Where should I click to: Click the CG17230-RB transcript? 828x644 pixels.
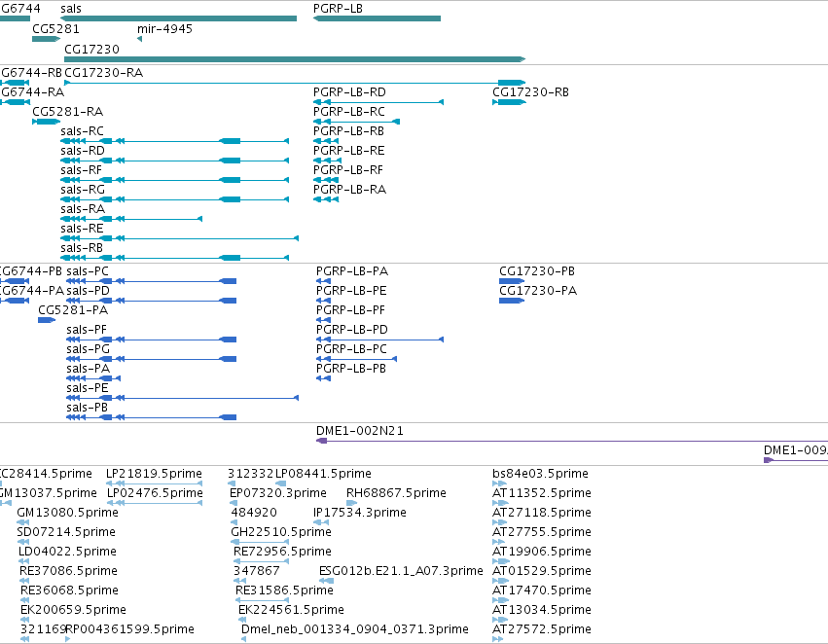click(x=509, y=102)
